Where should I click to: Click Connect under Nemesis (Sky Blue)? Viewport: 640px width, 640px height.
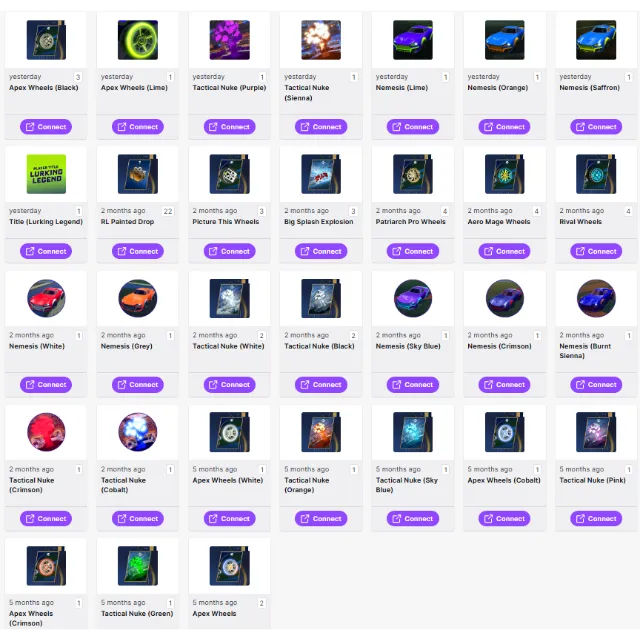(x=413, y=384)
